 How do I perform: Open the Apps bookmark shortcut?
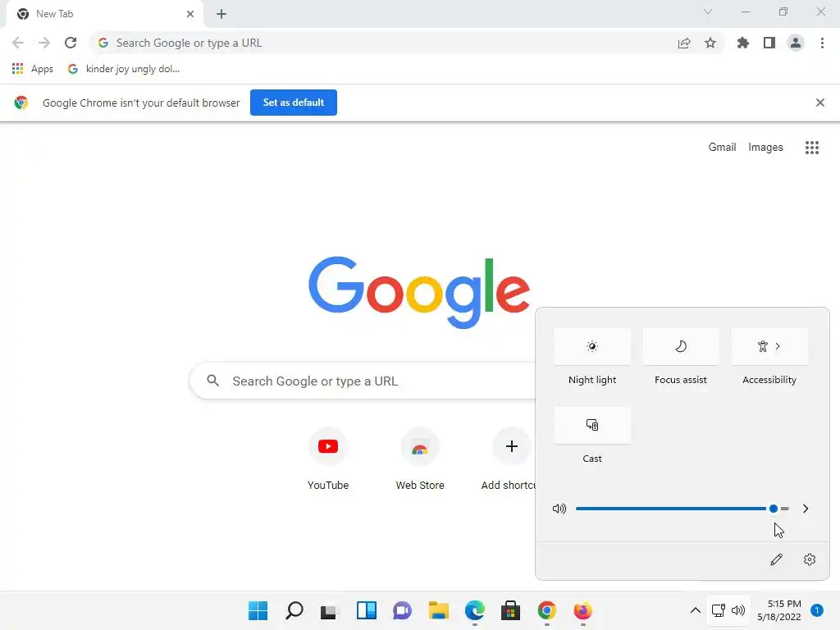click(33, 69)
